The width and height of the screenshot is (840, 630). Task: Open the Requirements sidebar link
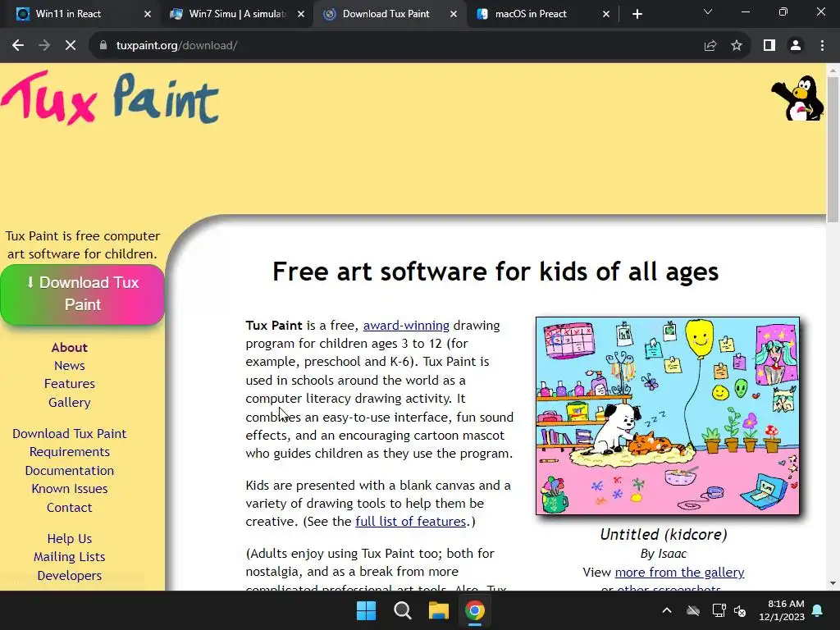pos(70,452)
